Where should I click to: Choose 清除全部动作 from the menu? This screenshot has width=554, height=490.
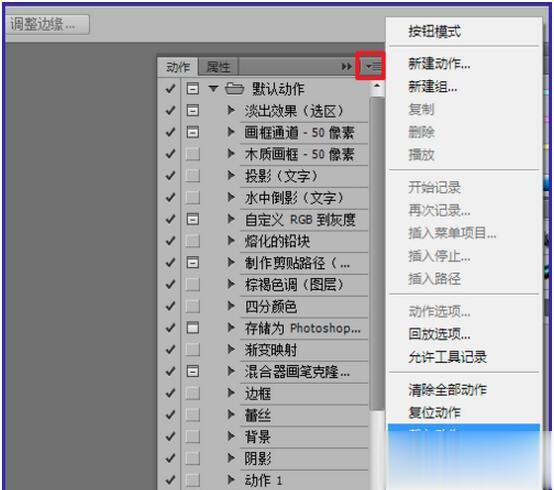(x=447, y=390)
